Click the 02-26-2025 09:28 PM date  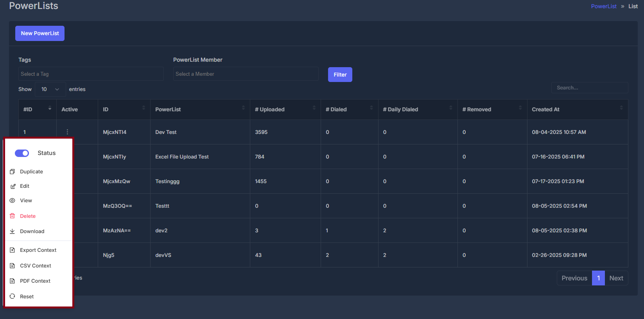(559, 255)
